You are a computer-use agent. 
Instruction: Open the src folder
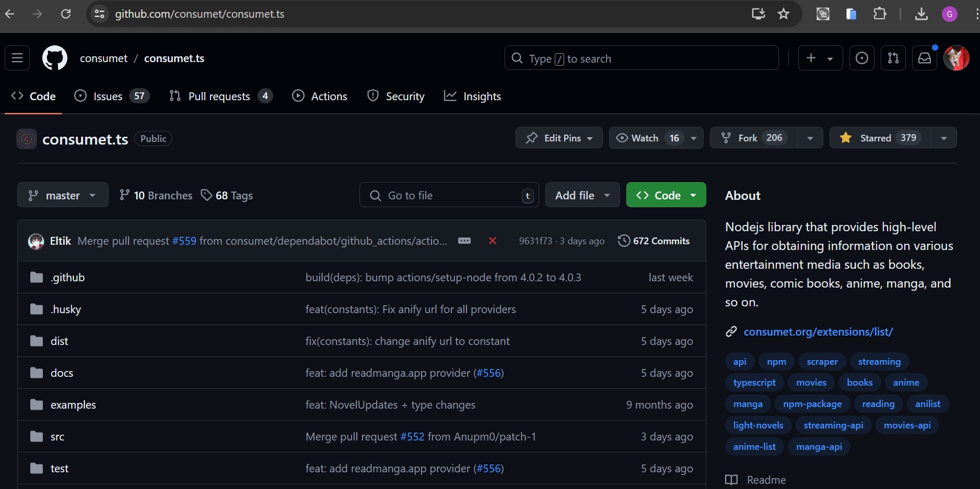click(57, 437)
